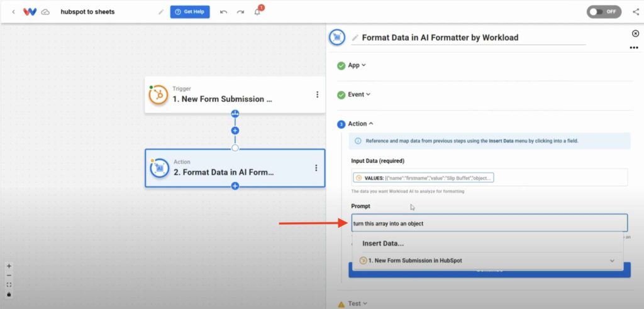Image resolution: width=644 pixels, height=309 pixels.
Task: Click the info icon in the hint banner
Action: tap(358, 141)
